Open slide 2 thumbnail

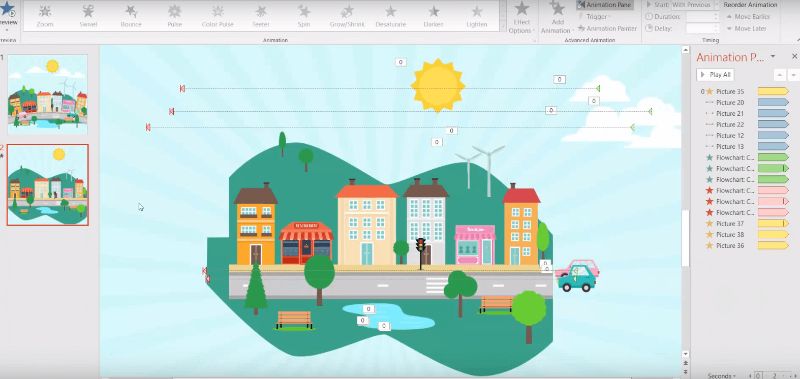(47, 185)
